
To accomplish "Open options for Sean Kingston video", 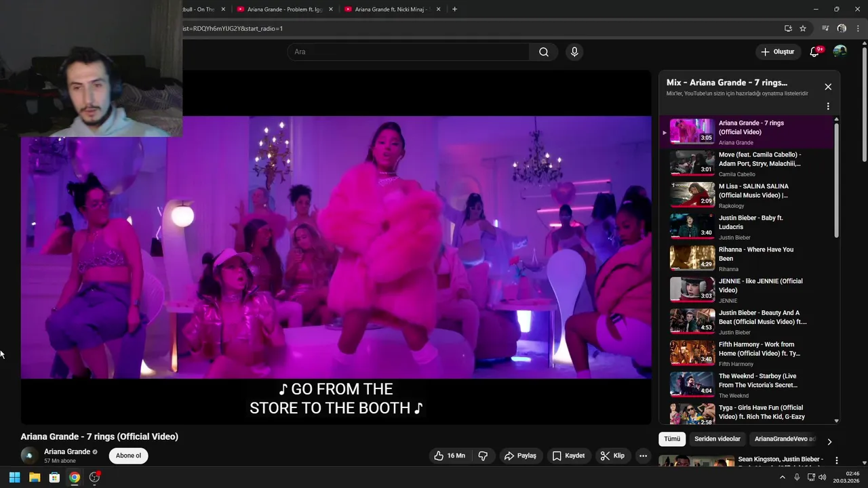I will click(x=837, y=461).
